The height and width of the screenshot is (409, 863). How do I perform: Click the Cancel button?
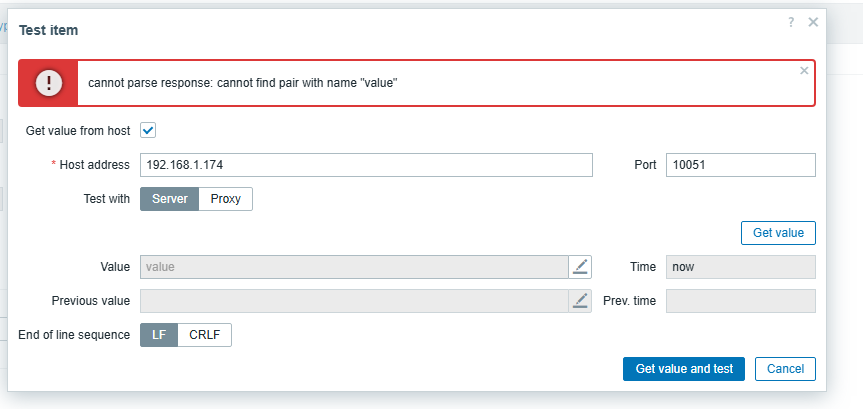point(785,369)
